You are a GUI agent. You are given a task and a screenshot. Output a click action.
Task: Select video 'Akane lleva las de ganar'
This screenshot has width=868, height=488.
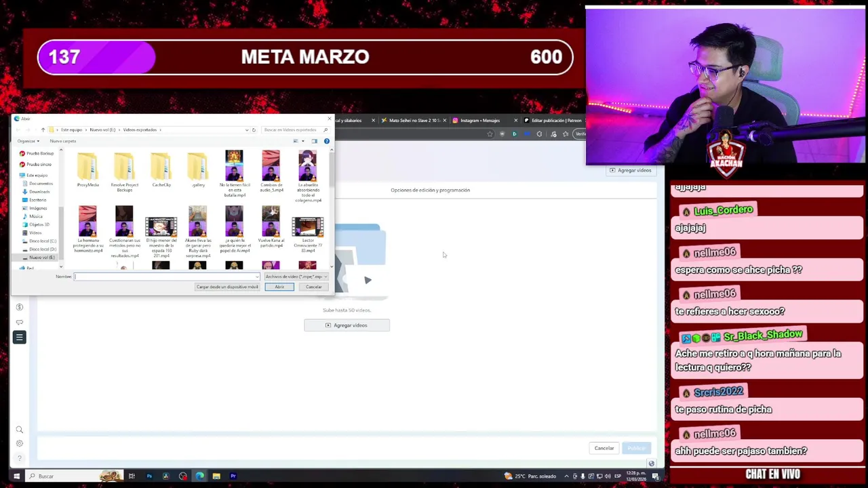point(197,232)
